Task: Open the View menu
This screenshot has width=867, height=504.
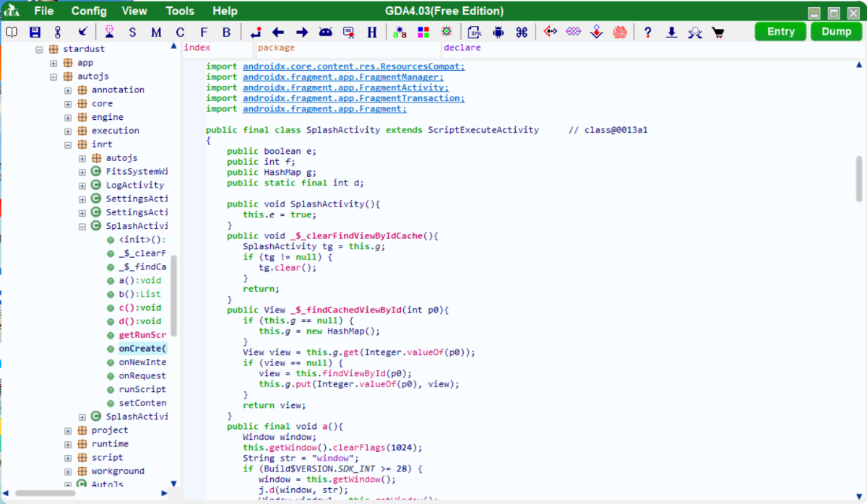Action: (134, 11)
